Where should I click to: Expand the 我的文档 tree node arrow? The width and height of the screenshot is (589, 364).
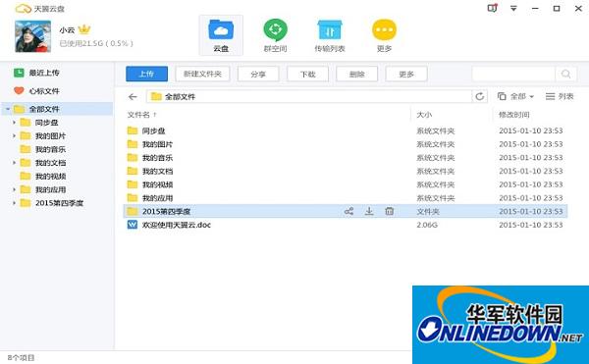pyautogui.click(x=14, y=163)
